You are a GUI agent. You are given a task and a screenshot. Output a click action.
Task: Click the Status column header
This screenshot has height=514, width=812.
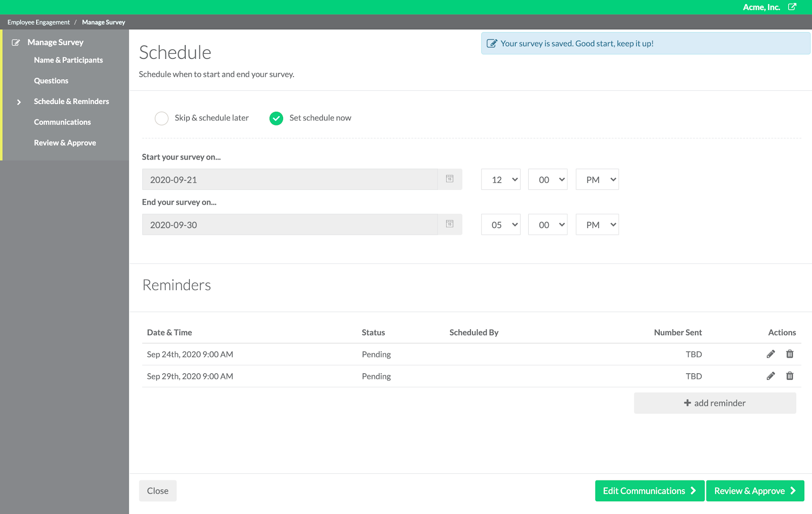374,333
